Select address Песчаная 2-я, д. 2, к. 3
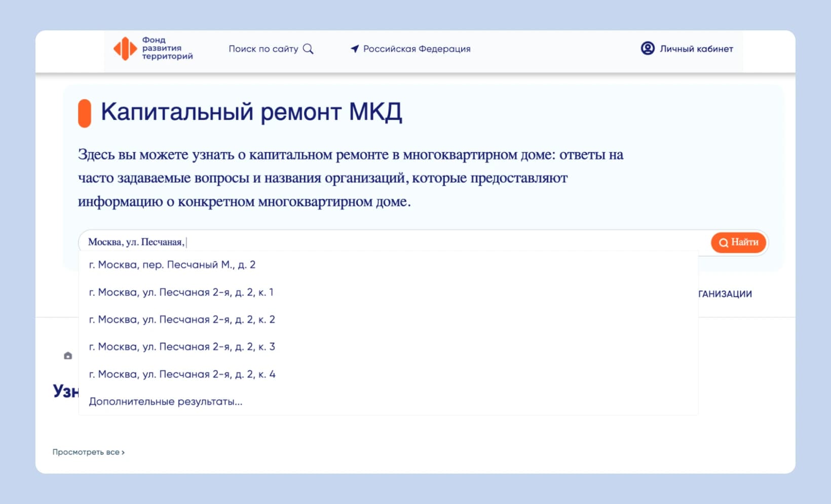This screenshot has height=504, width=831. (182, 347)
